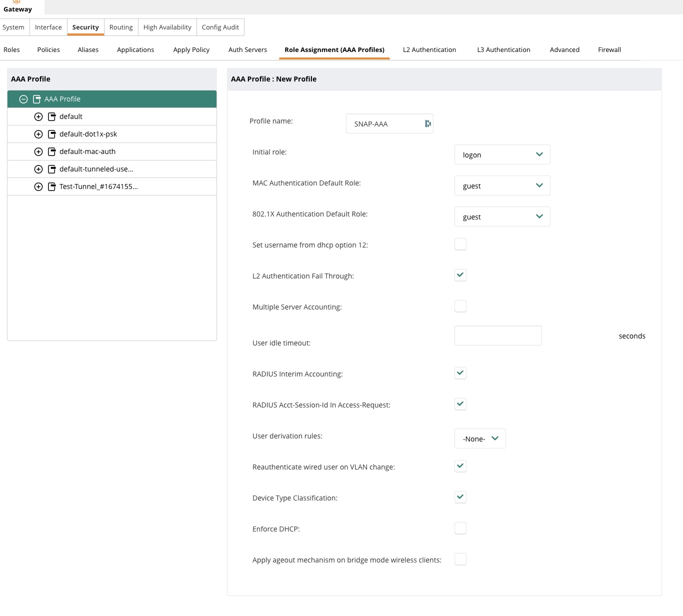The image size is (683, 616).
Task: Click the User idle timeout input field
Action: pyautogui.click(x=497, y=335)
